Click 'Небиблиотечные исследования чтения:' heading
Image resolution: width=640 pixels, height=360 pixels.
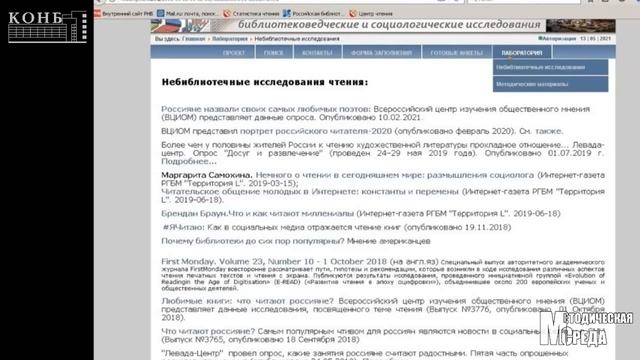pos(264,82)
